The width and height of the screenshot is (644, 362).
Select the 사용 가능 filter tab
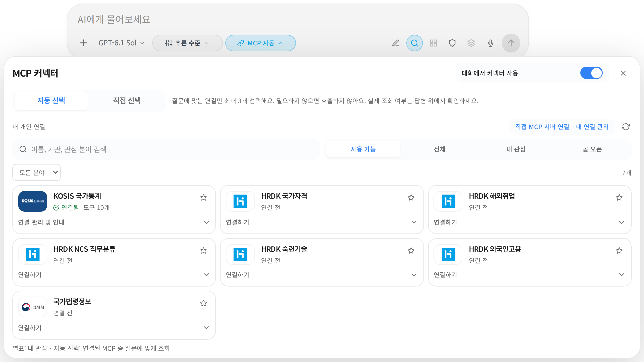[363, 149]
